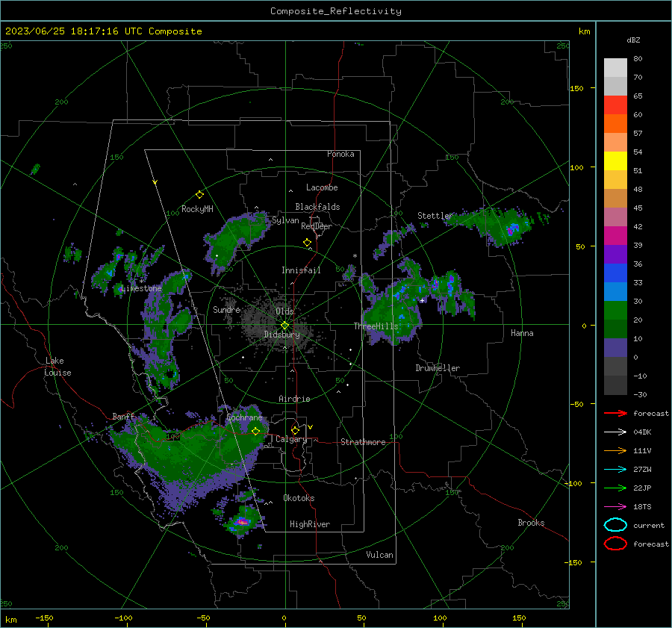Select the orange 111V arrow legend icon

(615, 450)
